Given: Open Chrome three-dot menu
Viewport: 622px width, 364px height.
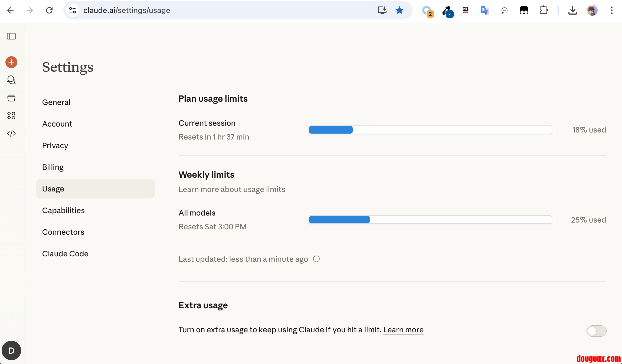Looking at the screenshot, I should (x=611, y=10).
